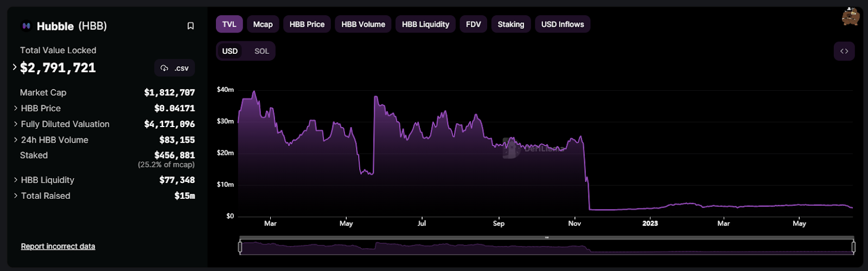Click the 25.2% of mcap text

(x=166, y=165)
